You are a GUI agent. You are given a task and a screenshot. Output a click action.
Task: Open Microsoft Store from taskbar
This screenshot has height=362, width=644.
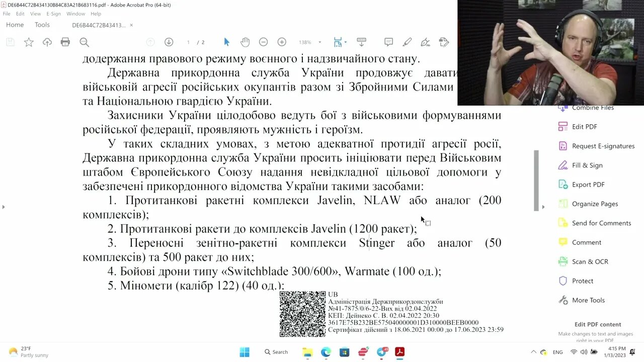pyautogui.click(x=345, y=352)
